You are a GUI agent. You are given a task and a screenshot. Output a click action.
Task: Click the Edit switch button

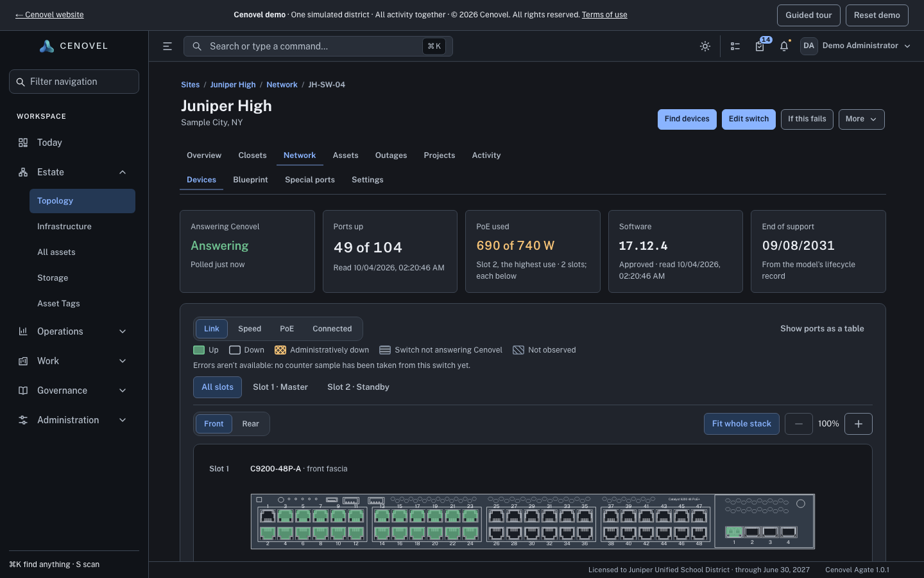pos(749,119)
